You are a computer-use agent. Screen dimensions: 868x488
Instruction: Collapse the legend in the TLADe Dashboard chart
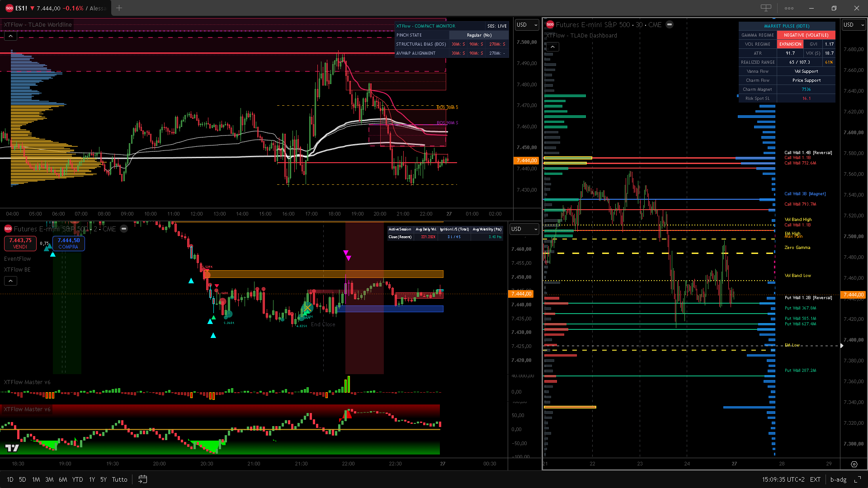tap(552, 47)
